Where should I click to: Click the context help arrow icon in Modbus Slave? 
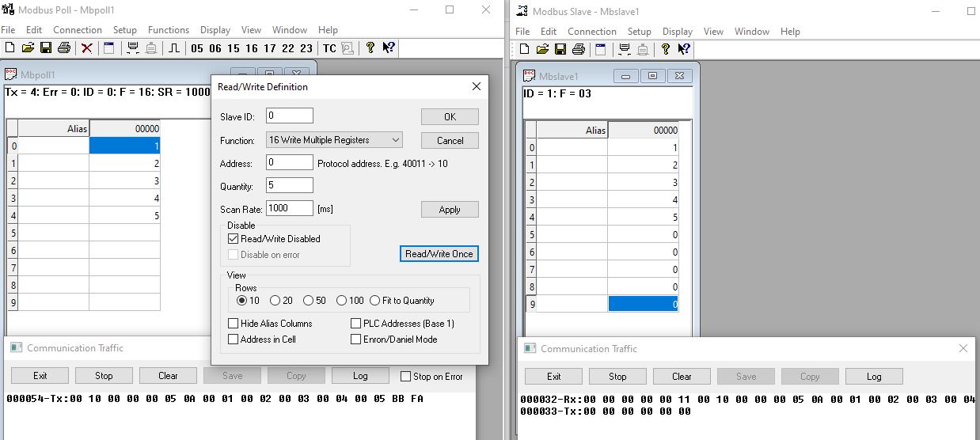coord(684,49)
